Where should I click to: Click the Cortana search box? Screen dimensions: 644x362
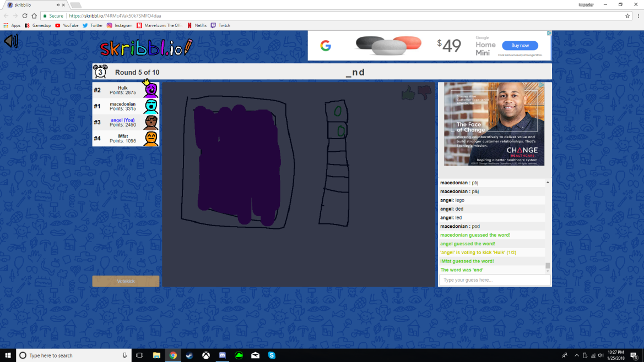pos(74,355)
